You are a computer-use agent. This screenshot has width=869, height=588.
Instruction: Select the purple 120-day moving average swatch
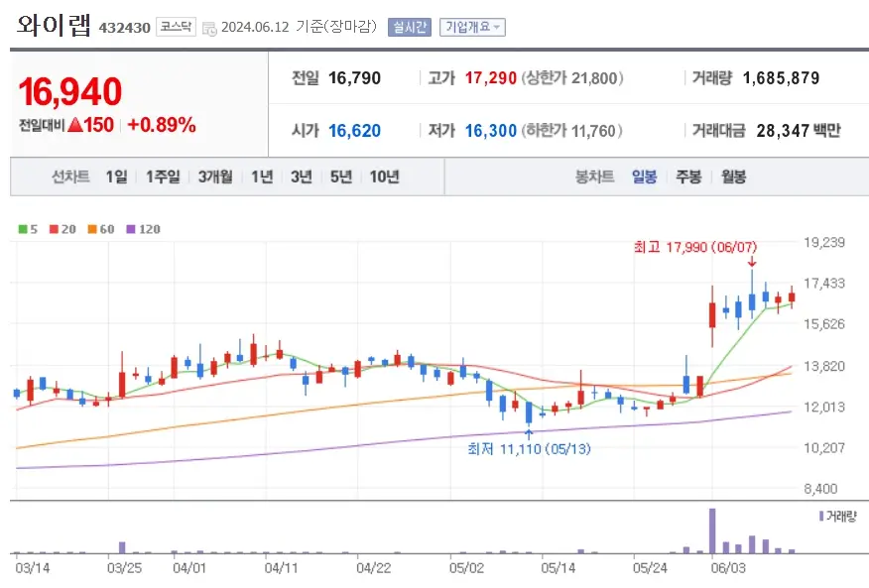tap(133, 228)
